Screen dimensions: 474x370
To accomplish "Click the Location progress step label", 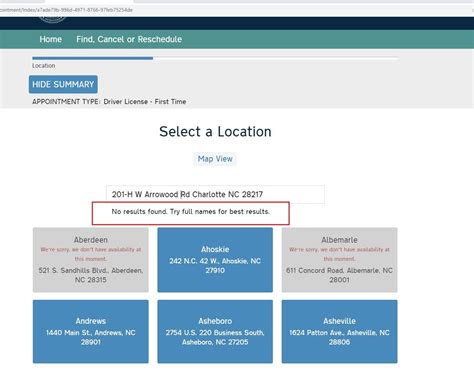I will pos(44,66).
